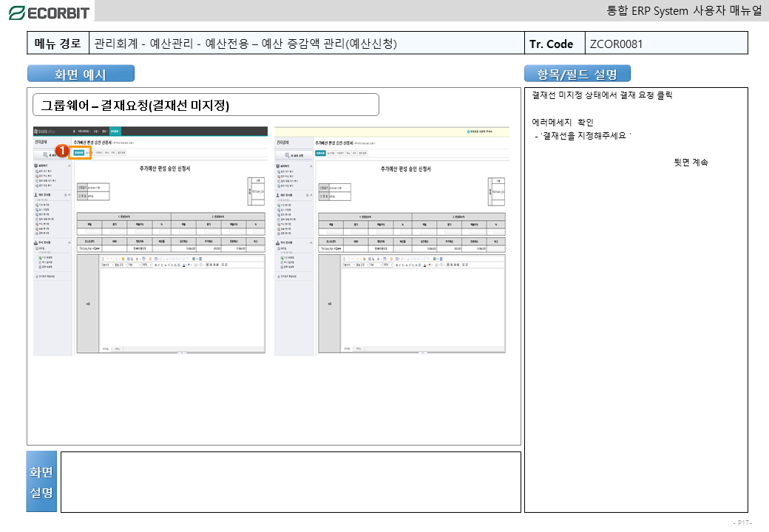Click the 항목/필드 설명 section tab
Image resolution: width=769 pixels, height=532 pixels.
577,74
